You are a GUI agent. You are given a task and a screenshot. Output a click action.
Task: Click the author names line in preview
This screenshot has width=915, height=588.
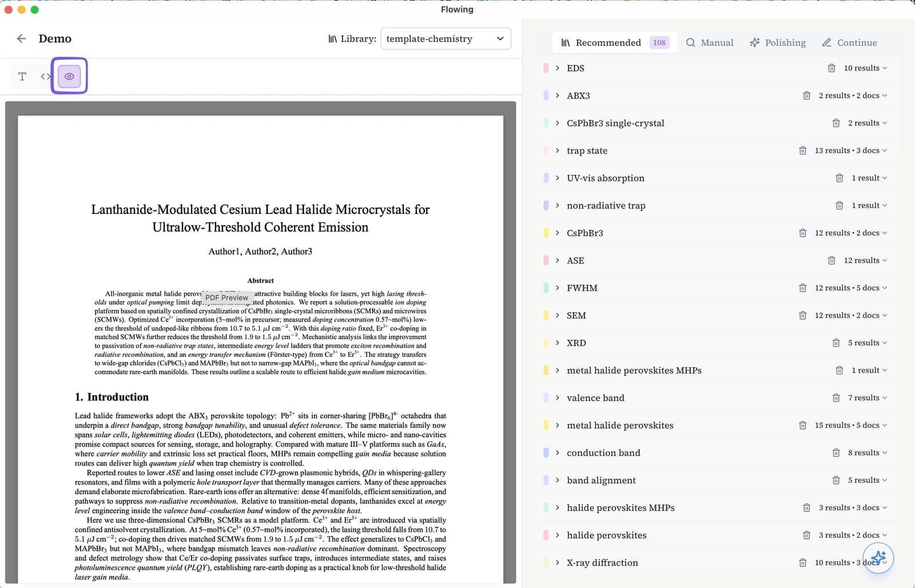[x=260, y=251]
